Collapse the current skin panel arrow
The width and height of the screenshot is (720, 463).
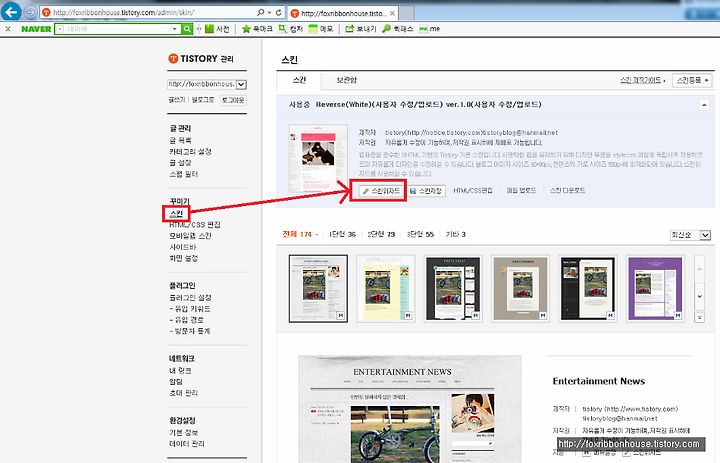pos(704,105)
